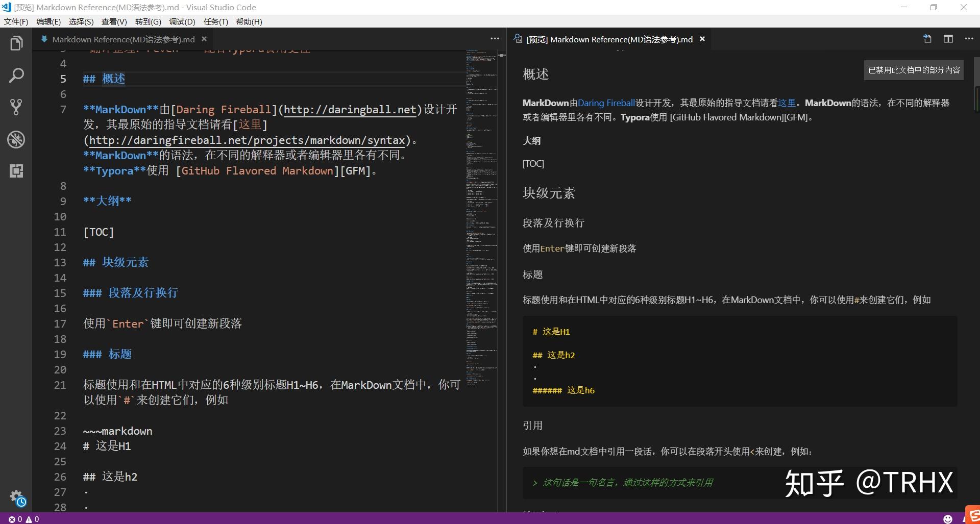The image size is (980, 524).
Task: Open the Run and Debug view
Action: click(16, 139)
